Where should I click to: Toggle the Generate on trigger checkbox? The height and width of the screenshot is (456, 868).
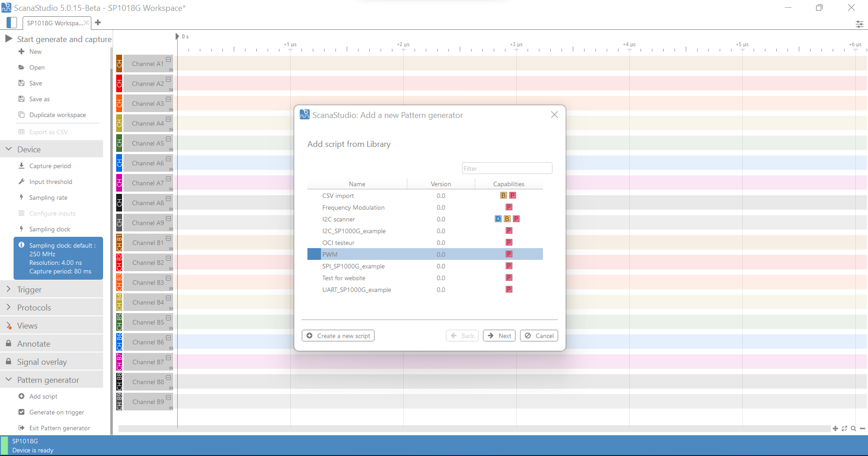pos(21,412)
